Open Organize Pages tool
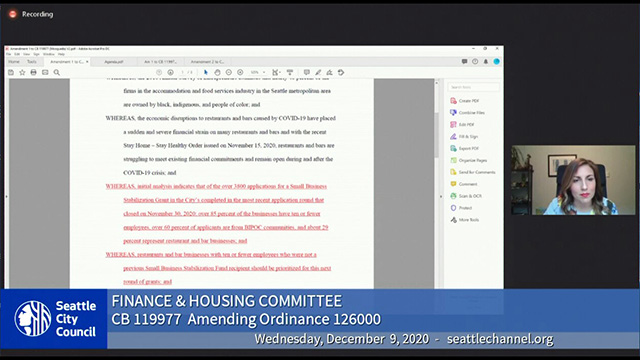 coord(469,160)
